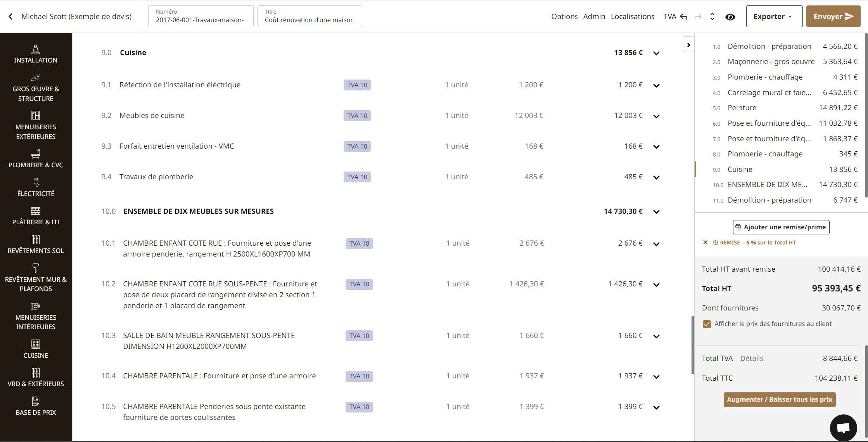Open the Plomberie & CVC section
The image size is (868, 442).
point(36,159)
